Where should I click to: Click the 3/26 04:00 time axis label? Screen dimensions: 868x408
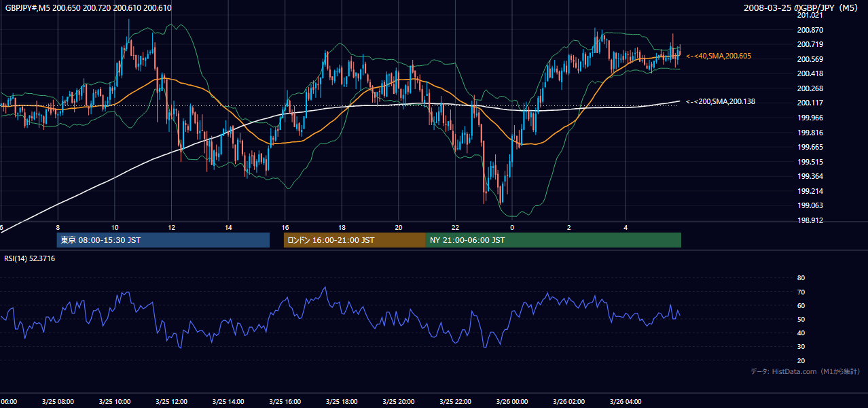coord(626,402)
